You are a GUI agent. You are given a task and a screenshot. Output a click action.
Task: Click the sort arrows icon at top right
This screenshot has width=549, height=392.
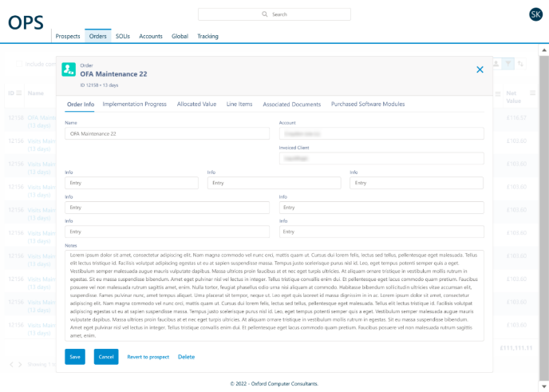[520, 64]
